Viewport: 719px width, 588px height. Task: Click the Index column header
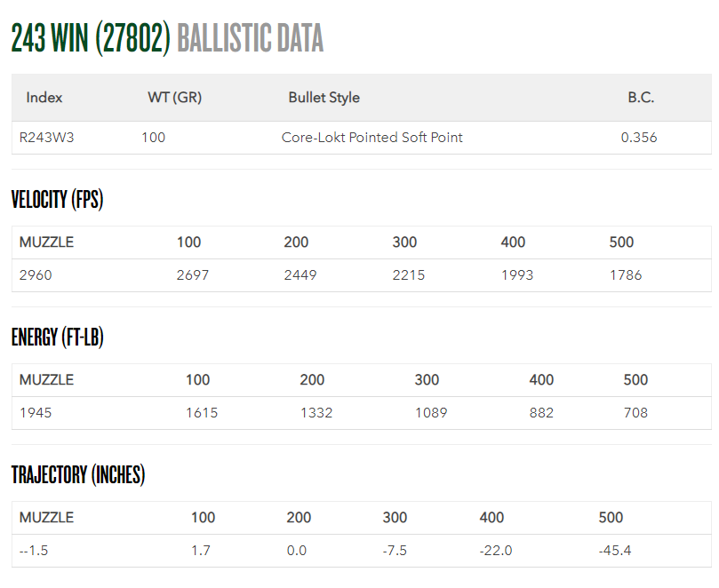44,98
